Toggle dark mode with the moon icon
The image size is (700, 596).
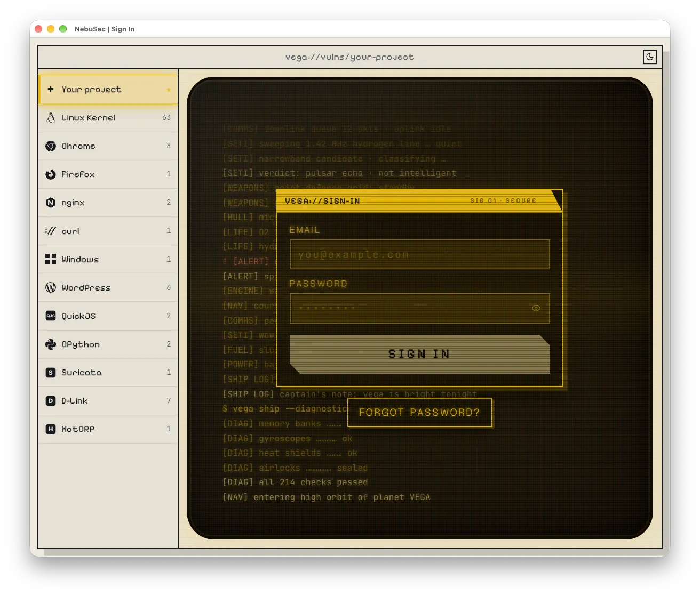click(x=650, y=57)
